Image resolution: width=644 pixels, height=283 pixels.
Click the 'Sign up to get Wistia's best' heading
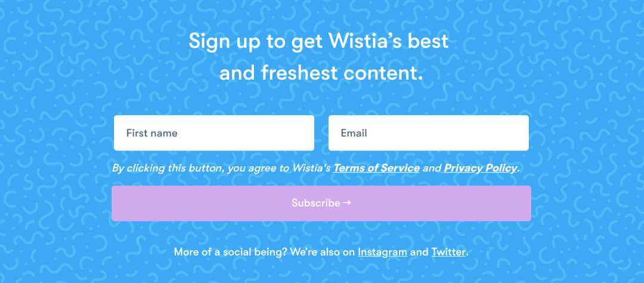(318, 42)
